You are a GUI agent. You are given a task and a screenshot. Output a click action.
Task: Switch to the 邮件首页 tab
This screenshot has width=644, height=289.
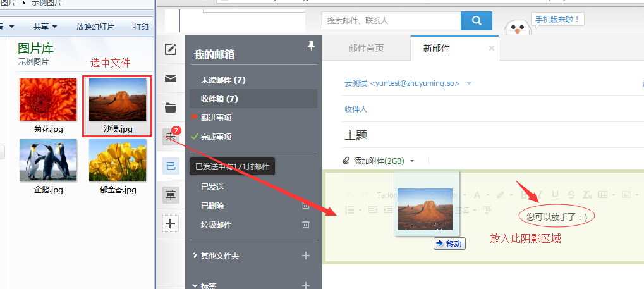(366, 48)
